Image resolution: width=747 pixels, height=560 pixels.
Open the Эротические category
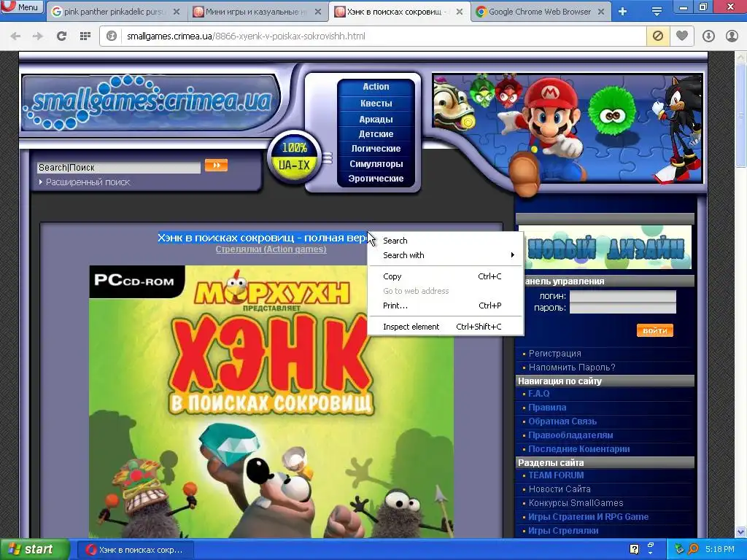coord(376,179)
